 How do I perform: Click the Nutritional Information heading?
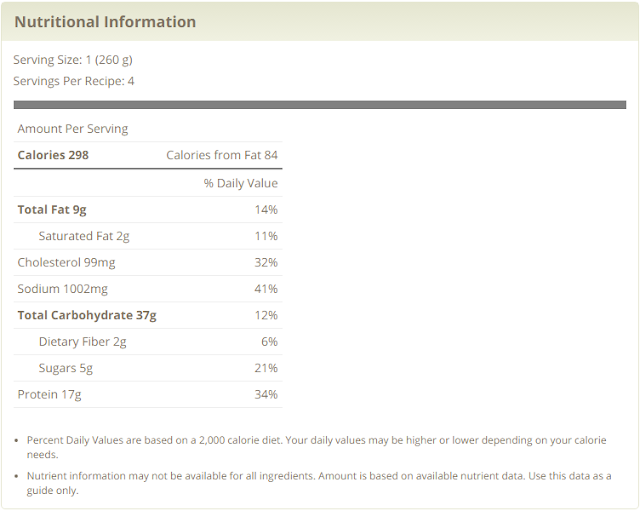click(x=105, y=22)
